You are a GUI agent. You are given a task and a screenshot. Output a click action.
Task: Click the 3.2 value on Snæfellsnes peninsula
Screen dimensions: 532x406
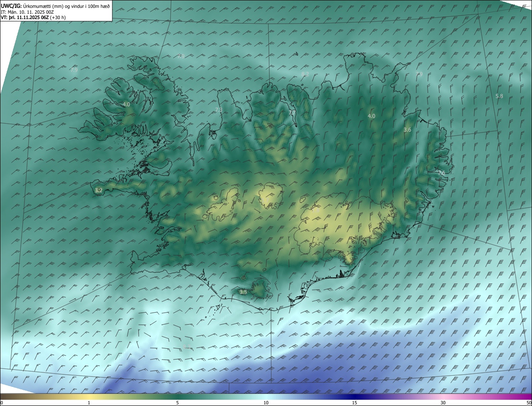(99, 190)
